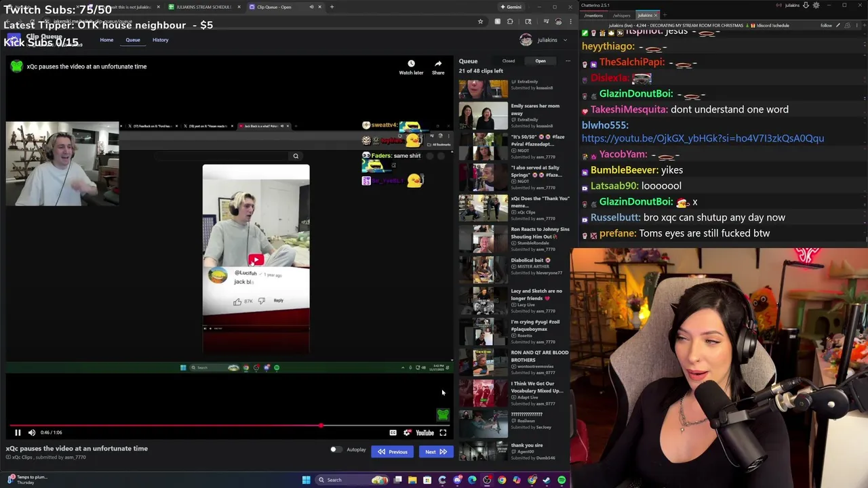Image resolution: width=868 pixels, height=488 pixels.
Task: Select clip "thank you sire"
Action: coord(514,451)
